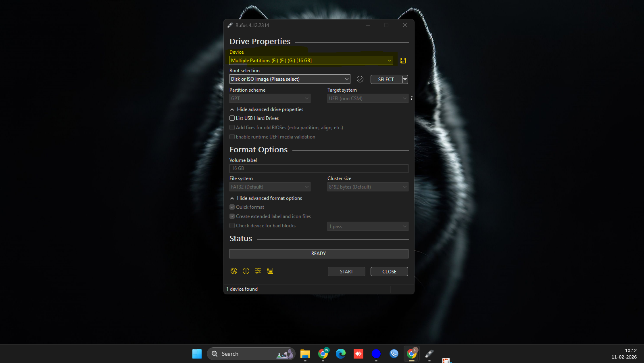Click the CLOSE button

[x=389, y=272]
